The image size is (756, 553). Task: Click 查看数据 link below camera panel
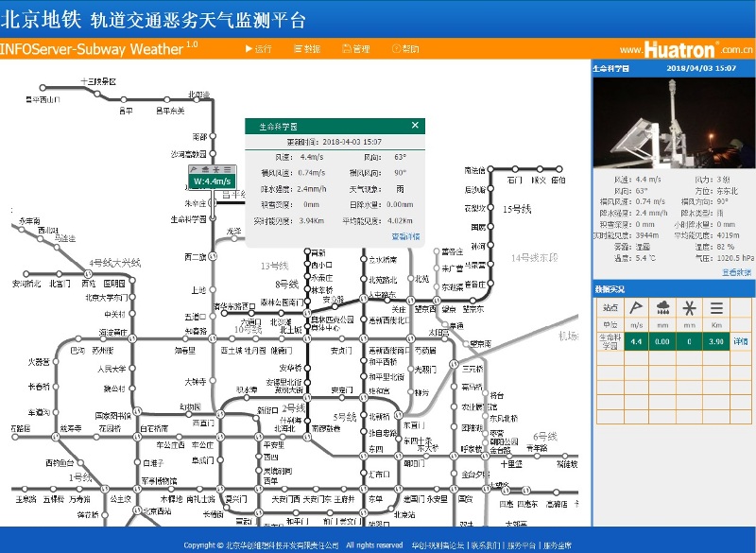pos(736,272)
